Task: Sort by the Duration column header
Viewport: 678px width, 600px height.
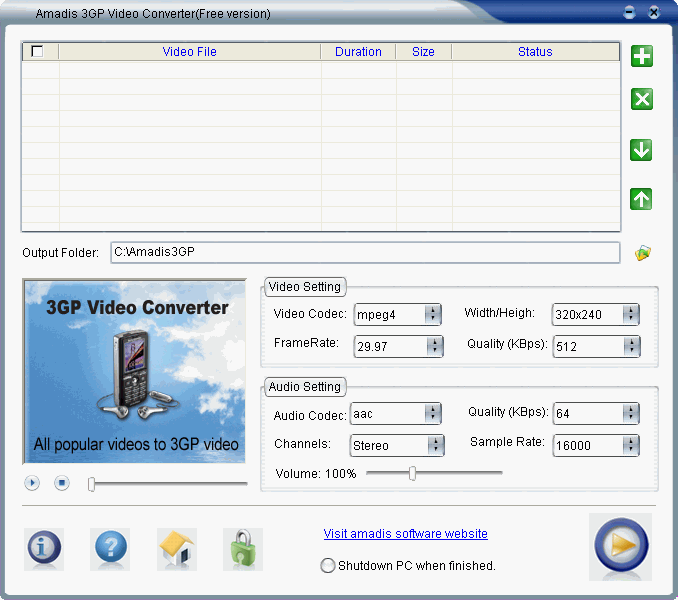Action: pyautogui.click(x=358, y=52)
